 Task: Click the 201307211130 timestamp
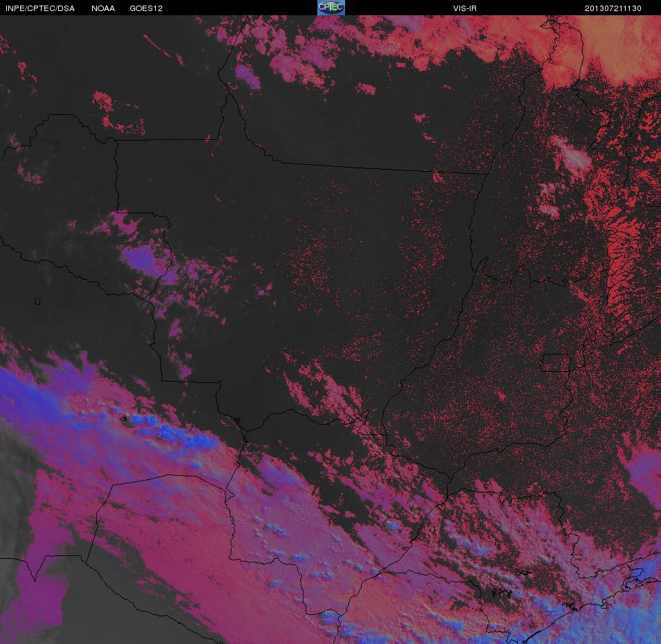click(x=613, y=8)
